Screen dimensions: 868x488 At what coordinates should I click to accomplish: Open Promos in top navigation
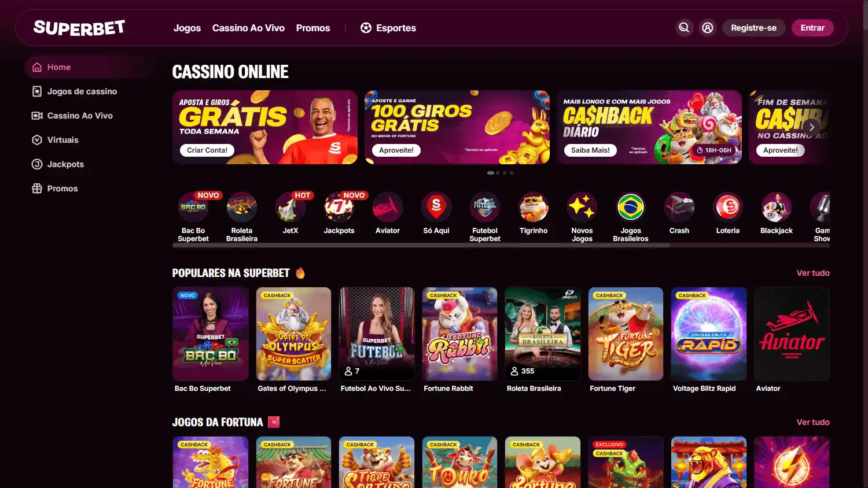313,28
